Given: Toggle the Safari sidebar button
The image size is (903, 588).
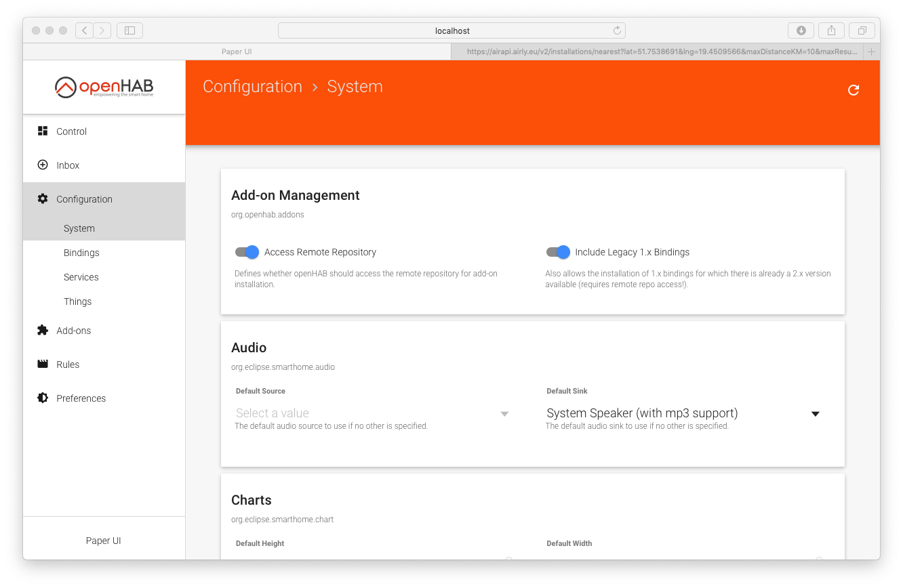Looking at the screenshot, I should click(129, 30).
